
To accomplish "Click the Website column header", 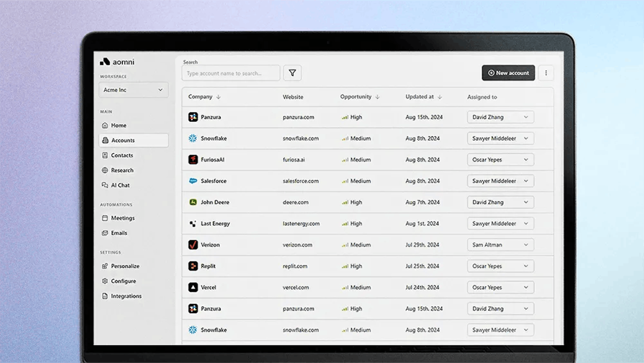I will tap(293, 97).
